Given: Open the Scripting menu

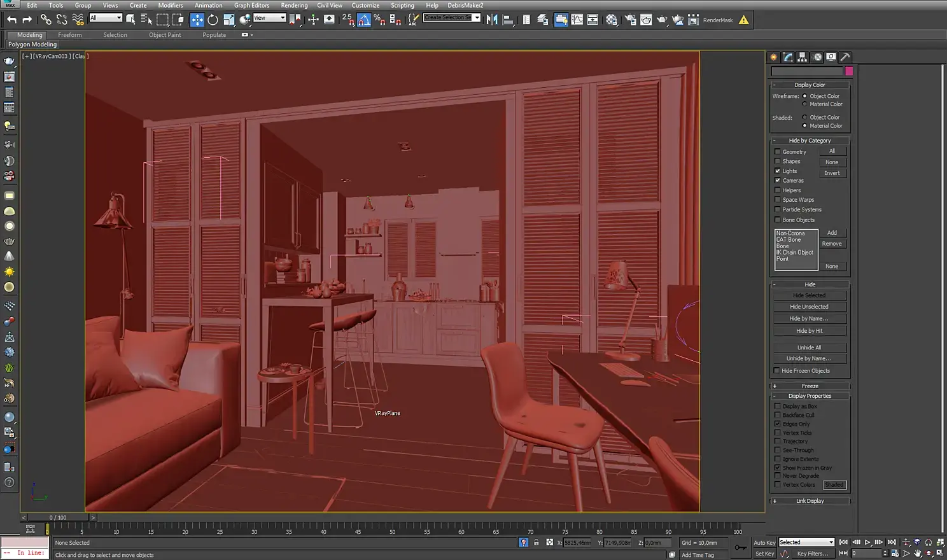Looking at the screenshot, I should coord(402,5).
